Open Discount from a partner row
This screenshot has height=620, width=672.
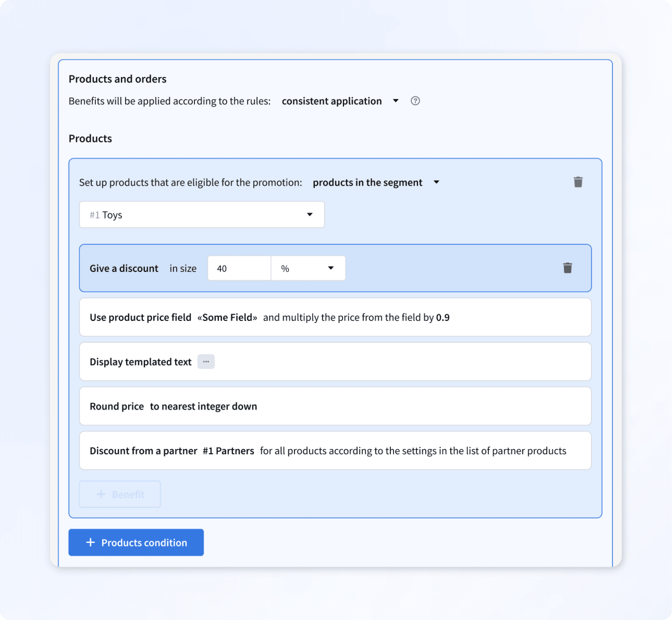pos(143,450)
